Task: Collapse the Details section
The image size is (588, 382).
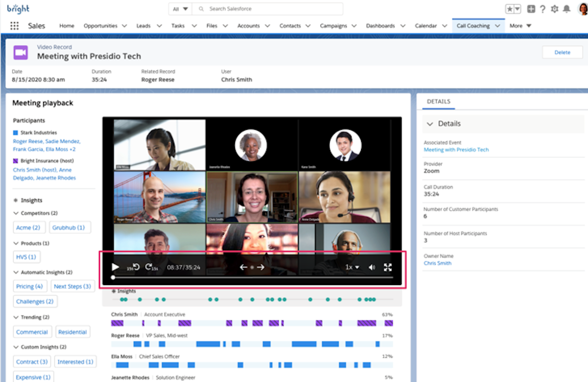Action: click(x=430, y=124)
